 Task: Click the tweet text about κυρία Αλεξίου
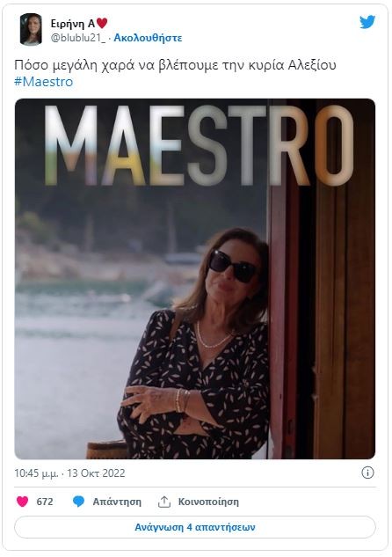(x=175, y=65)
